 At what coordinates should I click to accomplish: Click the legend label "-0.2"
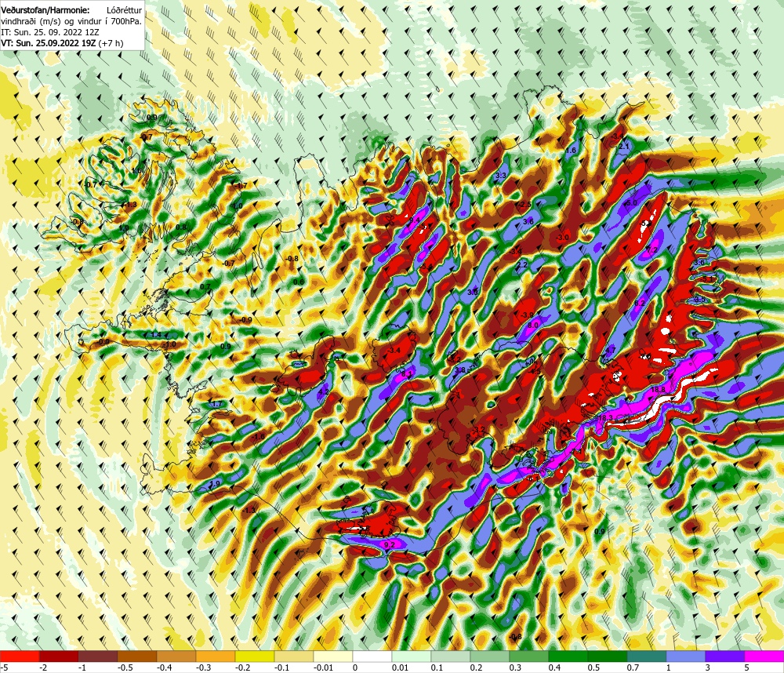242,668
